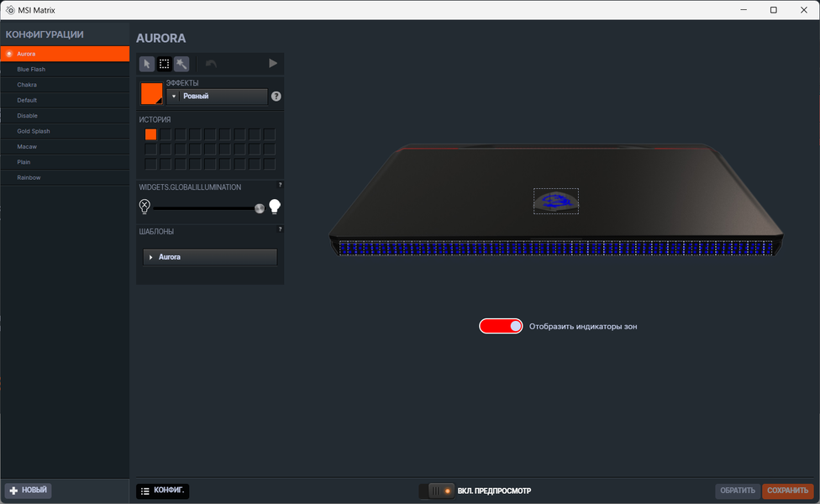Image resolution: width=820 pixels, height=504 pixels.
Task: Select the orange swatch in История
Action: pyautogui.click(x=150, y=134)
